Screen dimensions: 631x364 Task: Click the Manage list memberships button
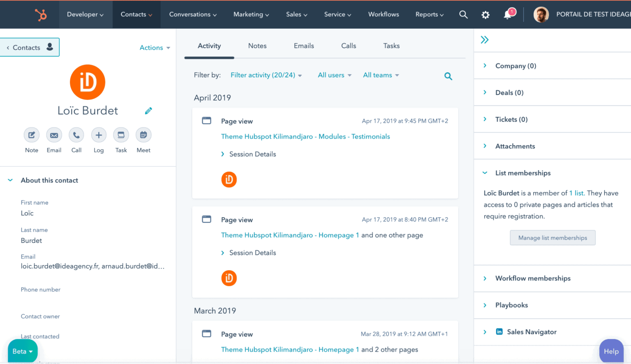[x=552, y=238]
